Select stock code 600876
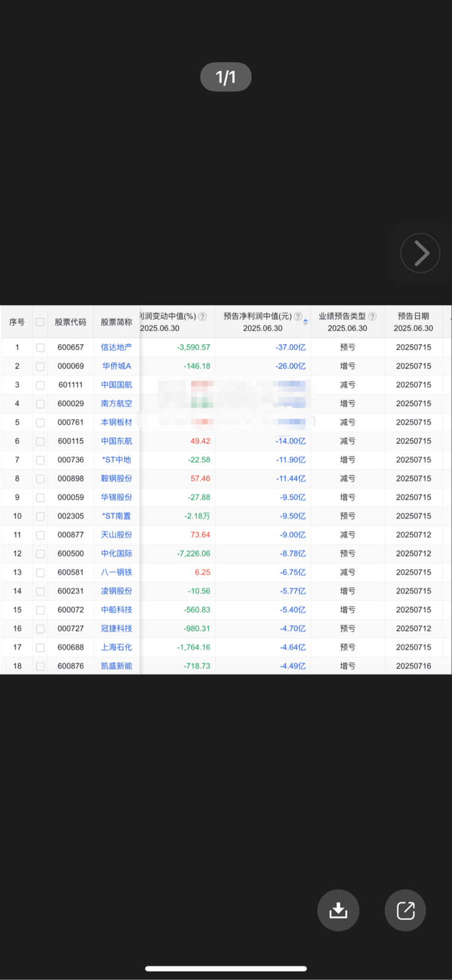 (71, 666)
